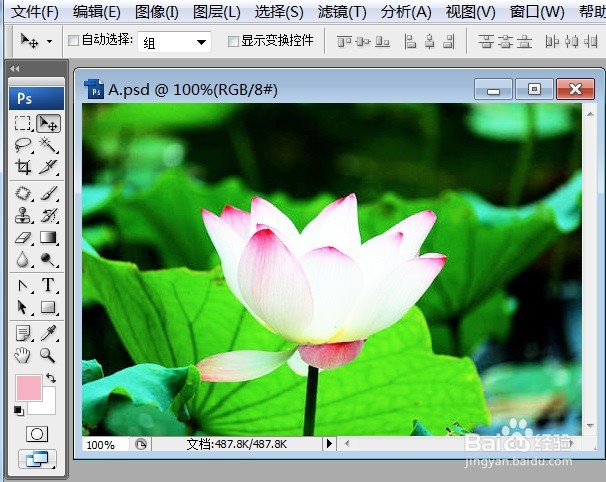Open the 图层(L) menu
606x482 pixels.
click(x=216, y=12)
